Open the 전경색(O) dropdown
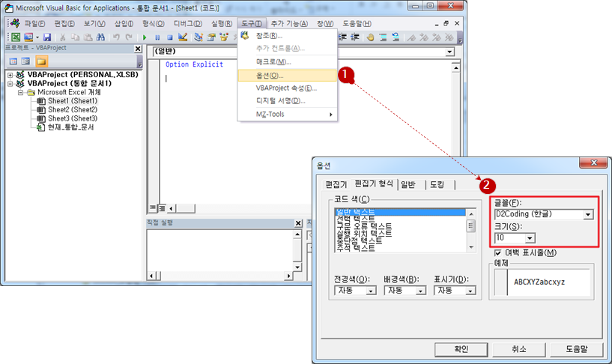The height and width of the screenshot is (364, 612). [x=371, y=291]
